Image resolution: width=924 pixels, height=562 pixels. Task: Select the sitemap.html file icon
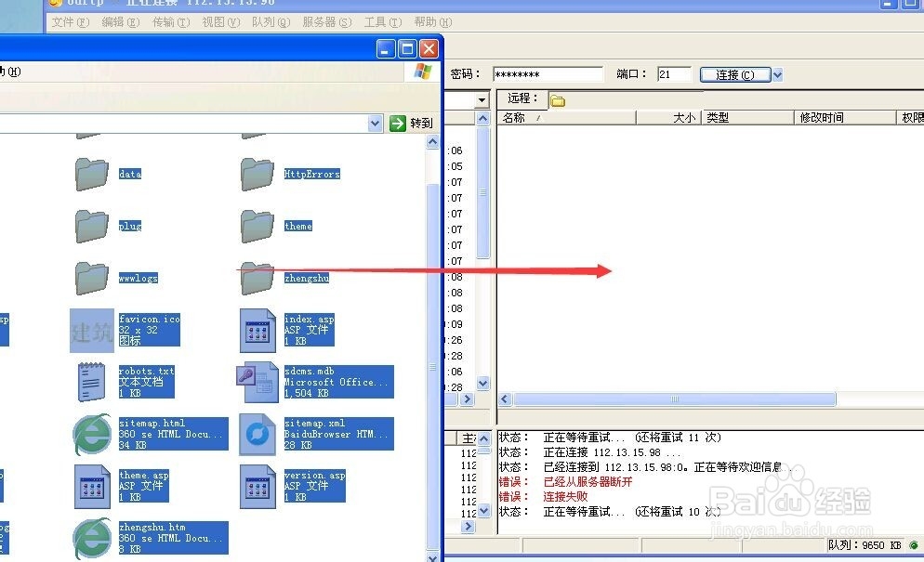point(92,434)
